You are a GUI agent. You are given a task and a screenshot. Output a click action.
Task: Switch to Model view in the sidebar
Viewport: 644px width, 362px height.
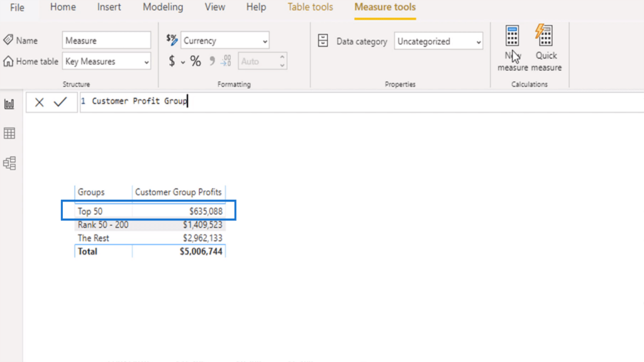pyautogui.click(x=9, y=163)
